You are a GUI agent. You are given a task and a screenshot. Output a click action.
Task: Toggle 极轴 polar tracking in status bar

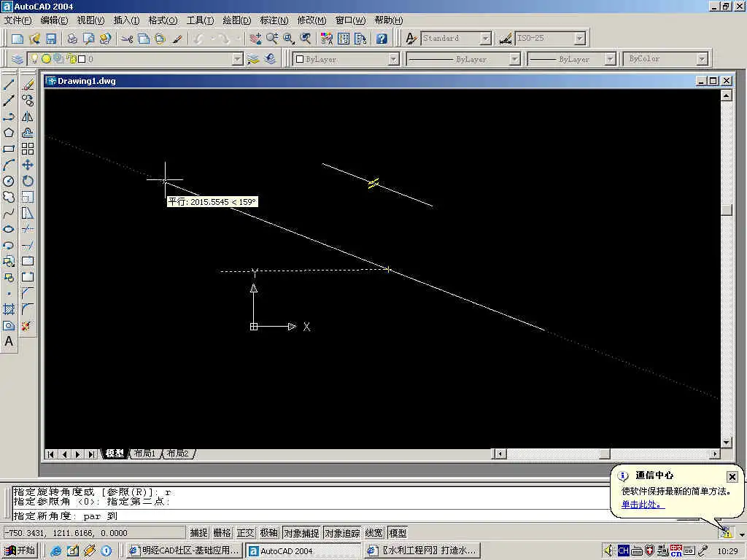coord(268,533)
